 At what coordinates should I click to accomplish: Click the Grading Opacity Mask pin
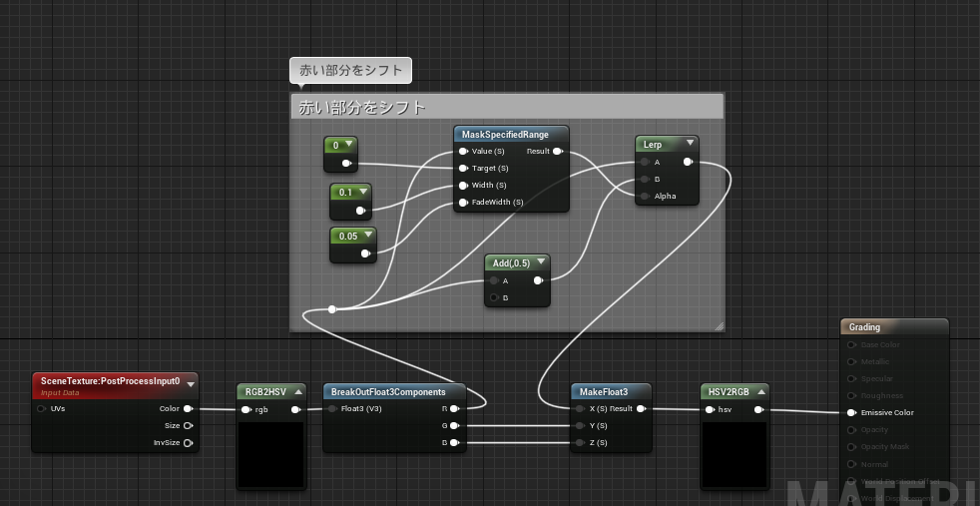click(x=850, y=447)
